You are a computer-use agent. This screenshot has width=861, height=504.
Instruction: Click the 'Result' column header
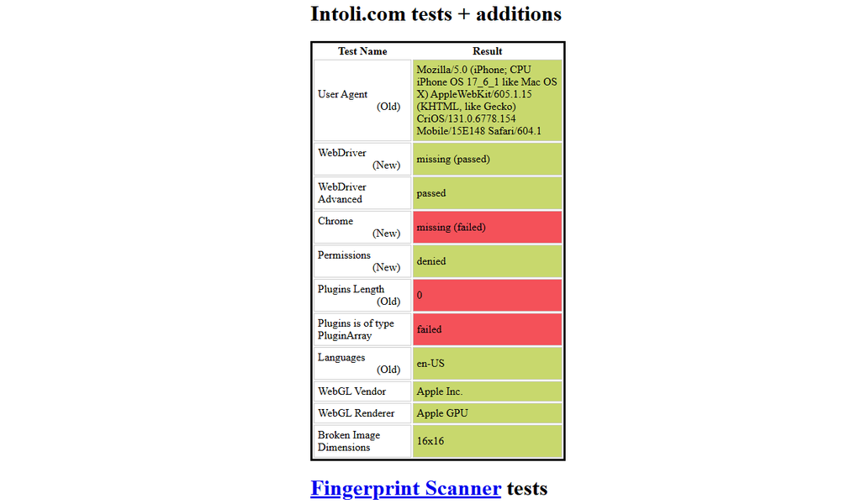tap(487, 51)
